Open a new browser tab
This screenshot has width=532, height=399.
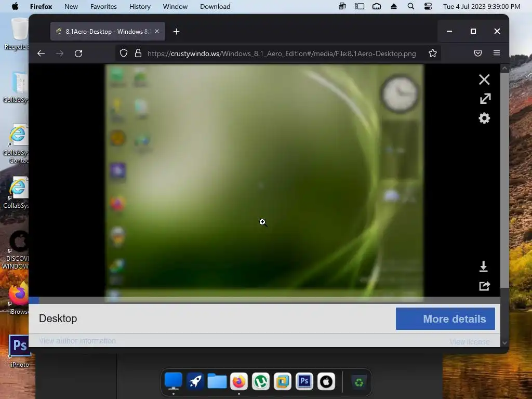pyautogui.click(x=177, y=32)
